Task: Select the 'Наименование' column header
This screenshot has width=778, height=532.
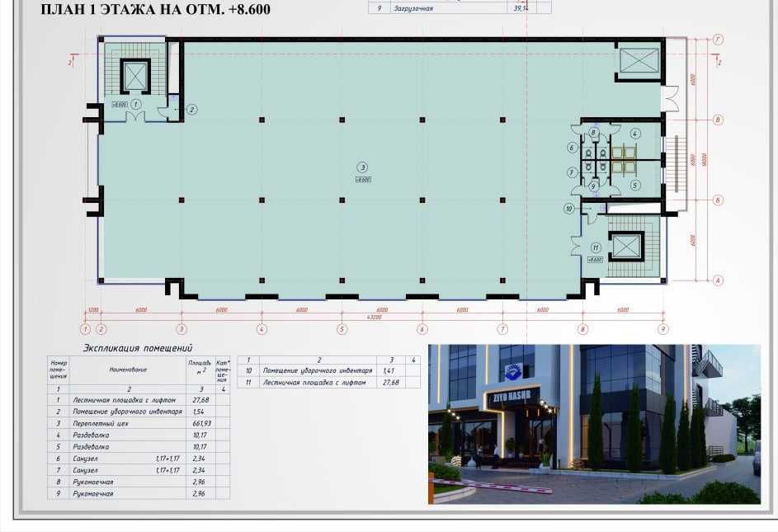Action: click(x=128, y=370)
